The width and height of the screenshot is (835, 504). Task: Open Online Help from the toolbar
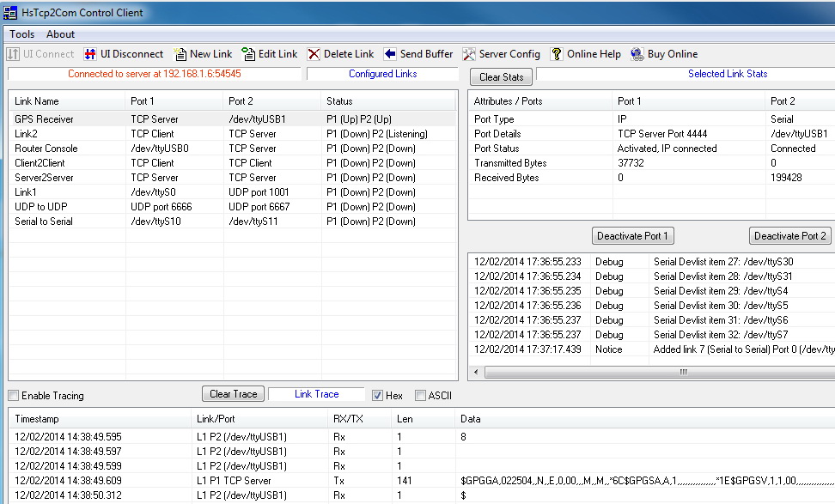pyautogui.click(x=557, y=54)
